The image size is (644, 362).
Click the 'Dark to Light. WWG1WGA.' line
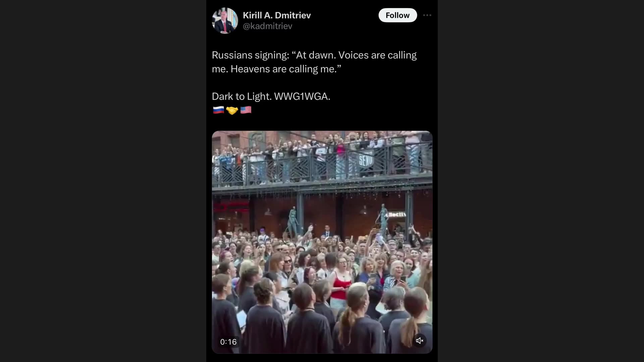coord(271,96)
